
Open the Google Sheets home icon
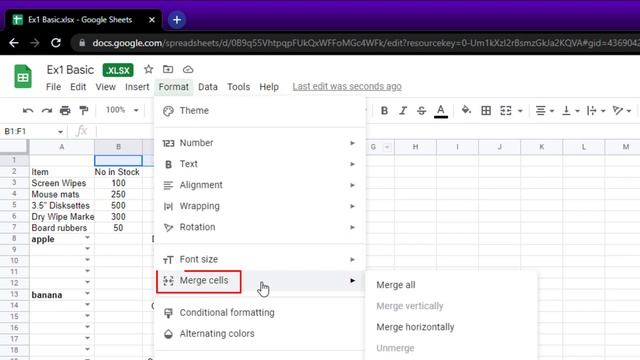coord(23,76)
